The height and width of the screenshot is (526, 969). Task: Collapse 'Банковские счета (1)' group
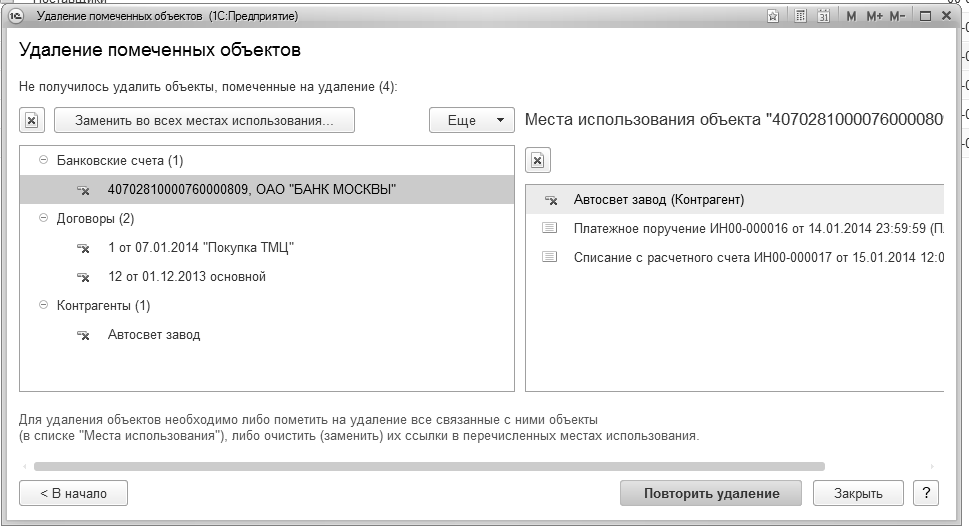pos(43,160)
